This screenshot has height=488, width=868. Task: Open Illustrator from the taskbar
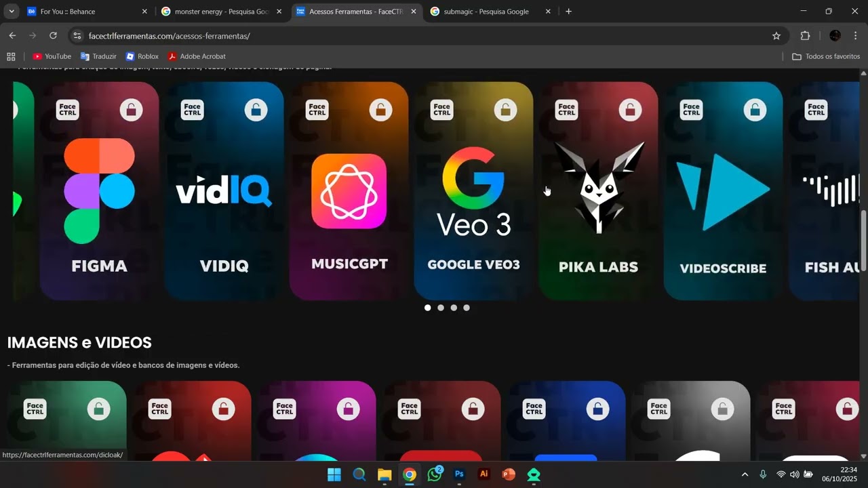[x=484, y=474]
